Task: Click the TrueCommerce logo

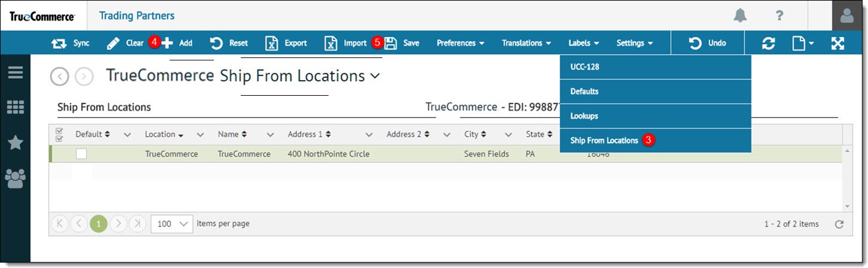Action: pyautogui.click(x=42, y=16)
